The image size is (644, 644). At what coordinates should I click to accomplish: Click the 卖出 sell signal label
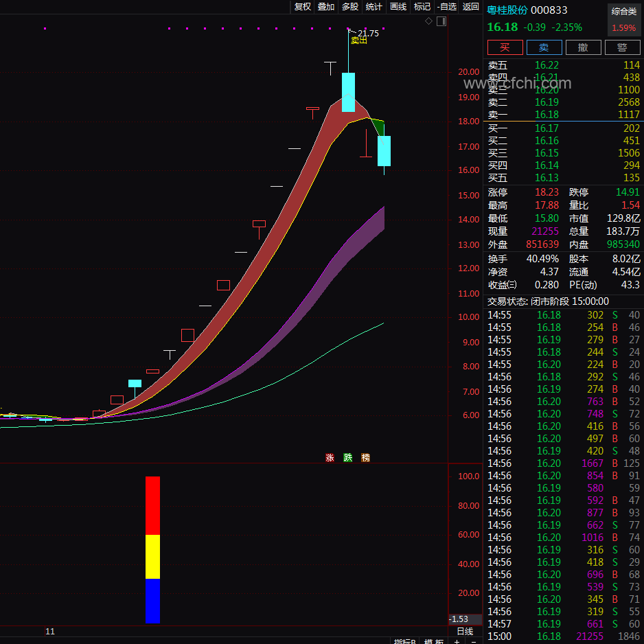[359, 41]
